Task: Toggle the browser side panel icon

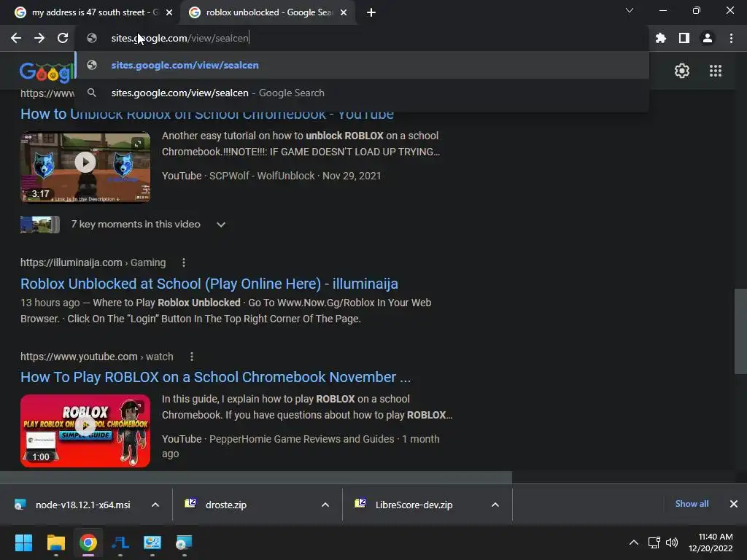Action: pyautogui.click(x=684, y=38)
